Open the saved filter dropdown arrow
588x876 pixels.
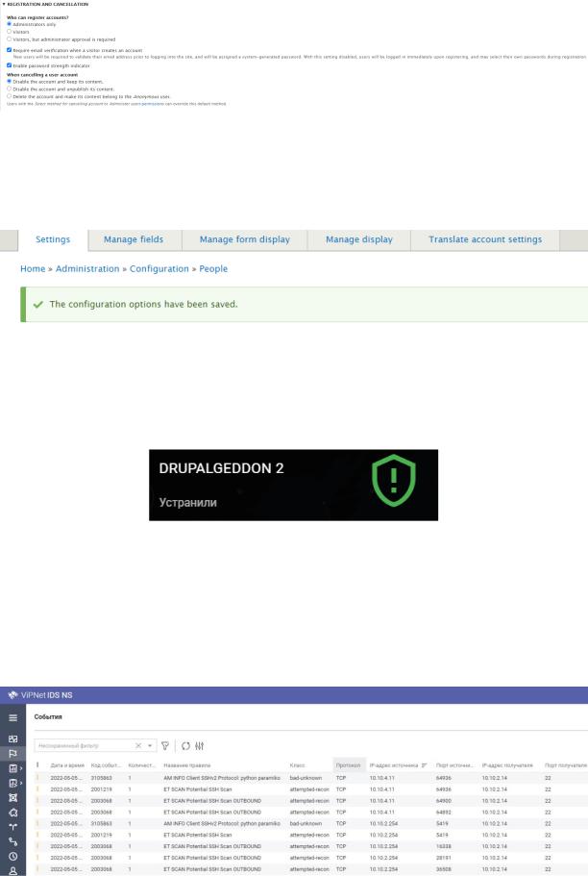click(150, 746)
